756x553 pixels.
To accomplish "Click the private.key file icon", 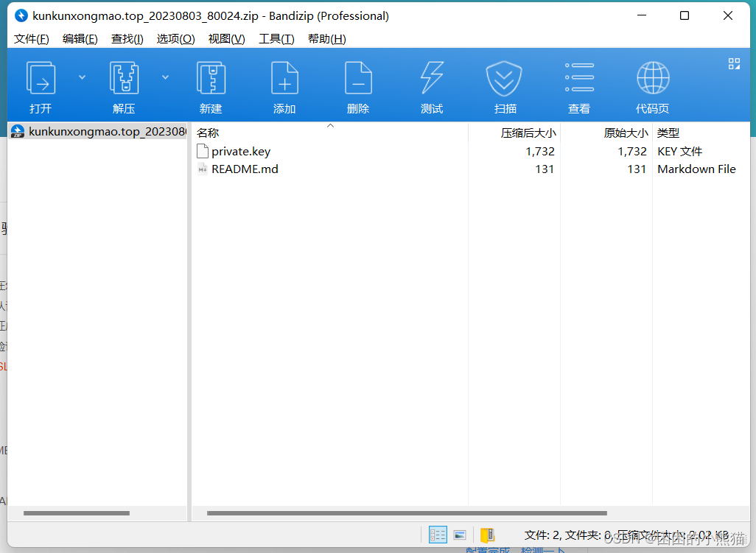I will click(203, 151).
